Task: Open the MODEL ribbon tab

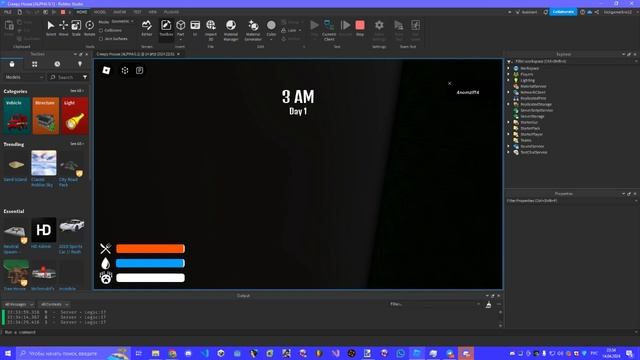Action: pyautogui.click(x=100, y=12)
